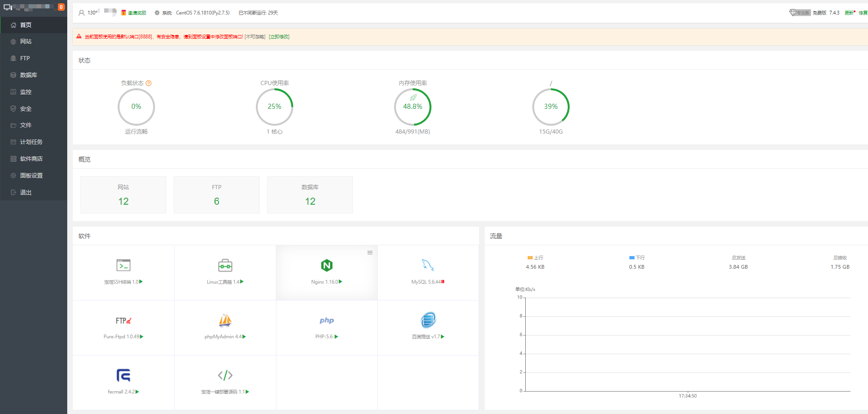Click the MySQL 5.6.44 stopped status indicator

pyautogui.click(x=443, y=282)
